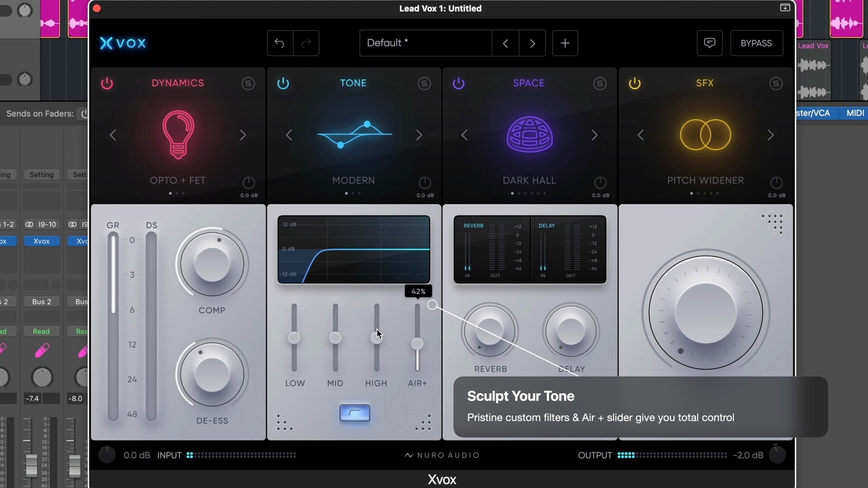Click the REVERB knob
Screen dimensions: 868x488
click(x=490, y=331)
